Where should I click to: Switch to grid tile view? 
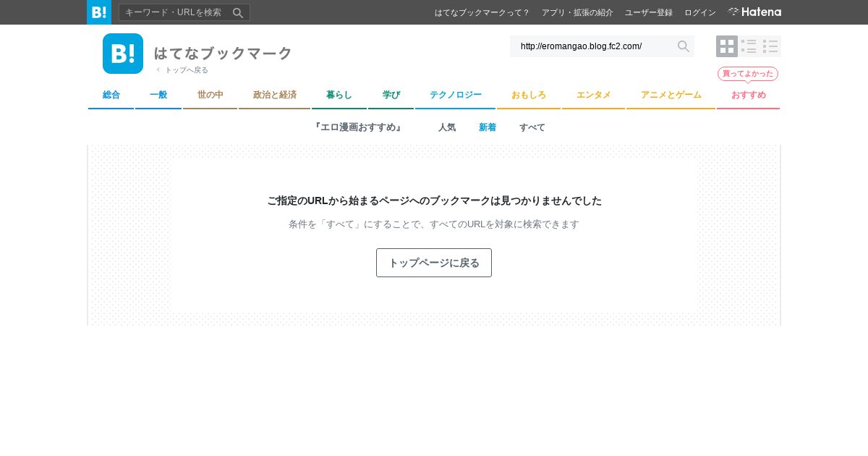coord(727,46)
